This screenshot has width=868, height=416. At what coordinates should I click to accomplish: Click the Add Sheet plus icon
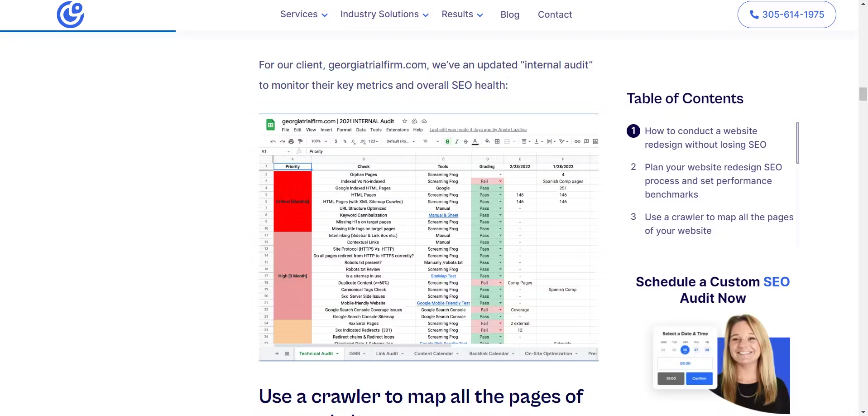click(x=277, y=353)
